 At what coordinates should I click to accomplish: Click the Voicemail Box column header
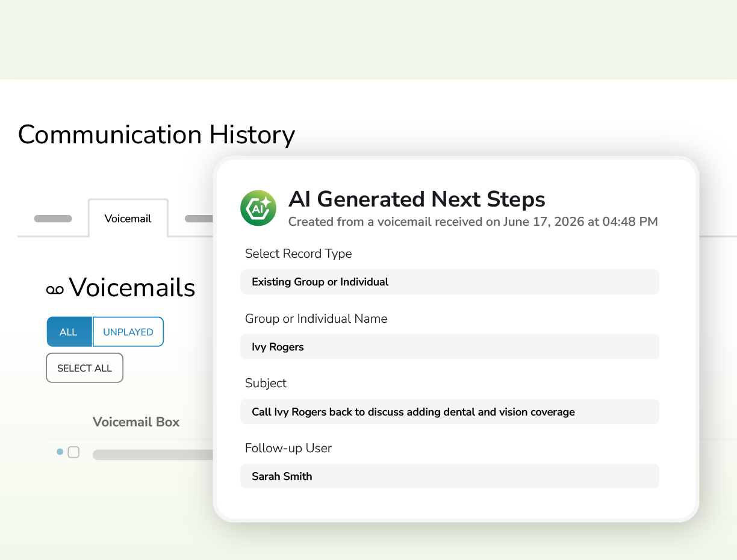136,422
